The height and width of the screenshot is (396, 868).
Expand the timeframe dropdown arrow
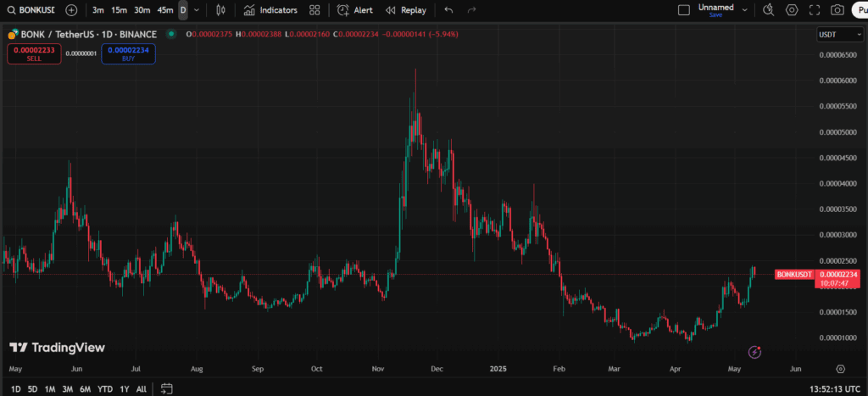click(x=197, y=10)
